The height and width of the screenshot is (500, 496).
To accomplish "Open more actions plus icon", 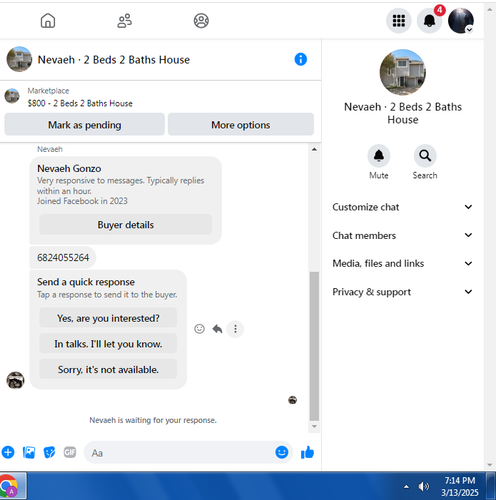I will pyautogui.click(x=8, y=452).
